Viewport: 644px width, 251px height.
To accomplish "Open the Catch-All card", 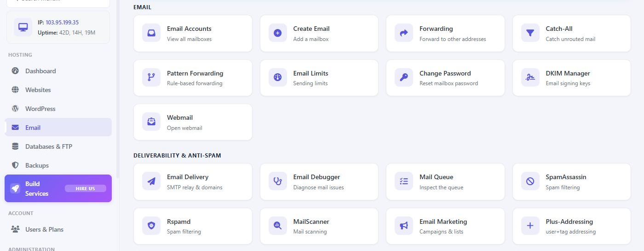I will 572,33.
